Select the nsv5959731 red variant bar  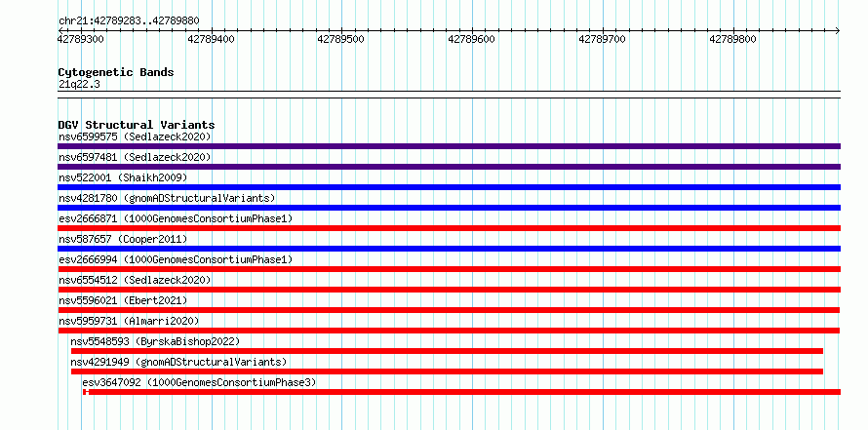coord(449,331)
